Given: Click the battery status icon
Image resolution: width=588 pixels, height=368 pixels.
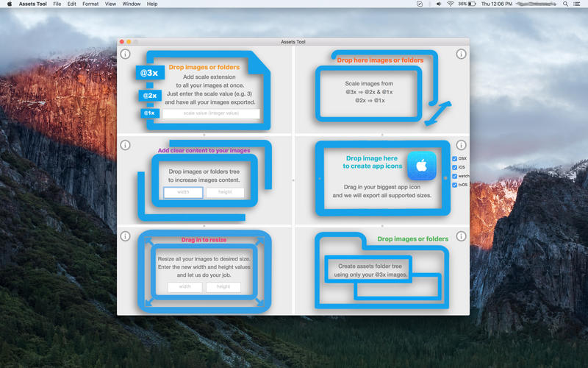Looking at the screenshot, I should 471,4.
